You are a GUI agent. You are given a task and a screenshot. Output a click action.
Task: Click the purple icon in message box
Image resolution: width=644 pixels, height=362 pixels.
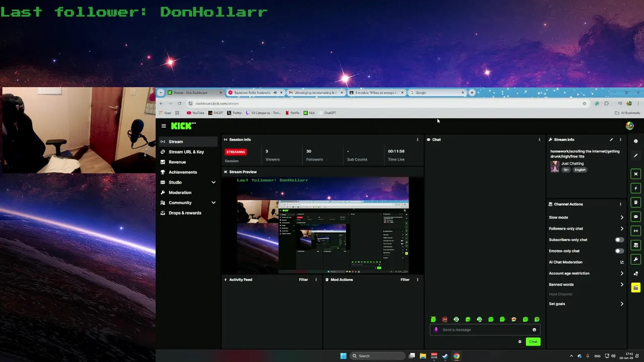click(436, 330)
